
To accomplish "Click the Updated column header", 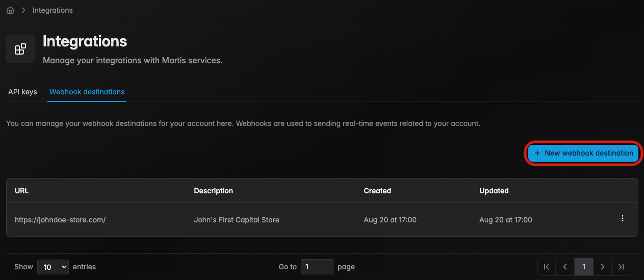I will [x=494, y=191].
